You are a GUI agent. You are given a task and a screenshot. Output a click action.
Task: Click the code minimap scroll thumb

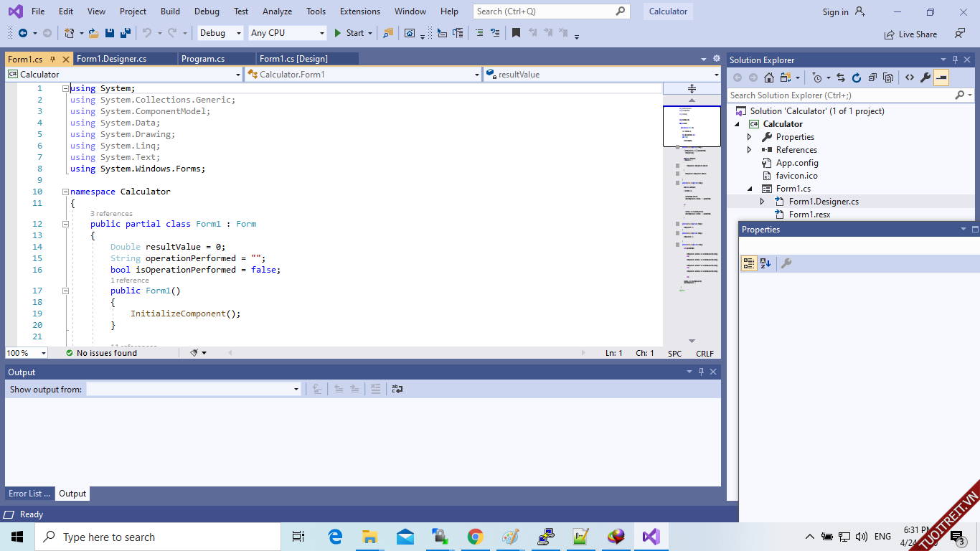coord(692,126)
